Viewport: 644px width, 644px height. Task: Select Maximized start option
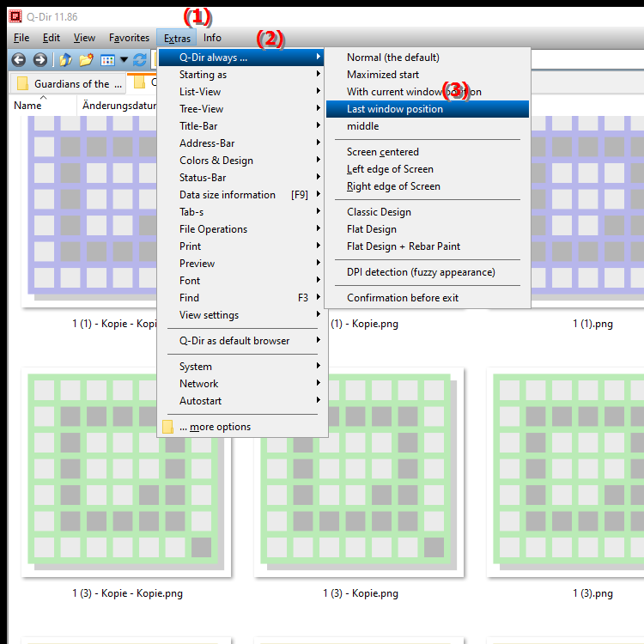pos(427,75)
